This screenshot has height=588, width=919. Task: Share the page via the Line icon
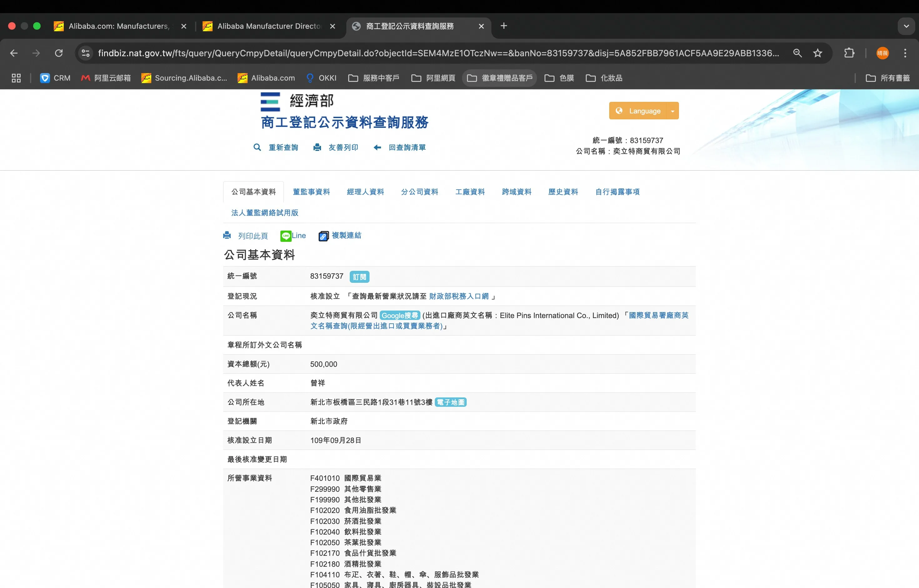pyautogui.click(x=286, y=236)
